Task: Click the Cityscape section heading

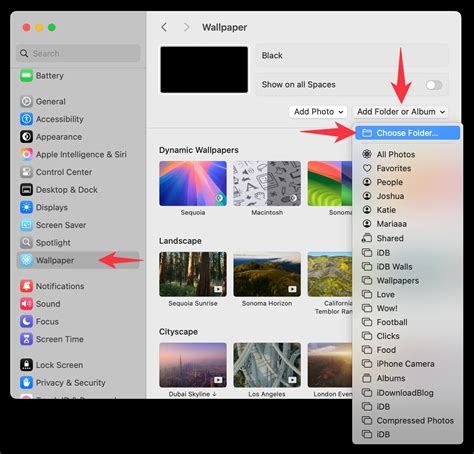Action: point(178,332)
